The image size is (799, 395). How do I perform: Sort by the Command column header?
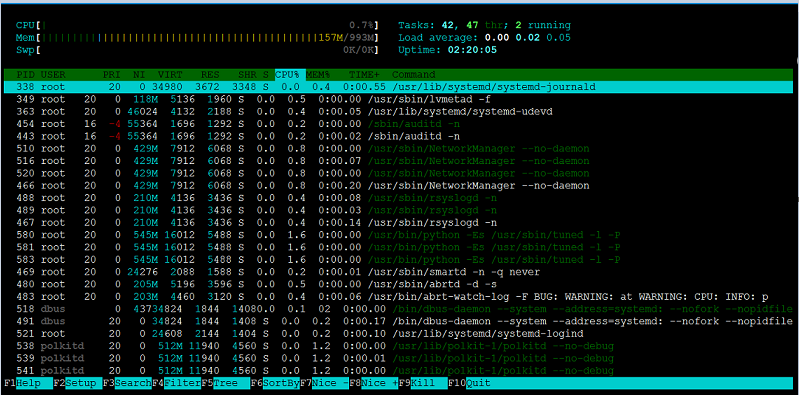[x=414, y=74]
